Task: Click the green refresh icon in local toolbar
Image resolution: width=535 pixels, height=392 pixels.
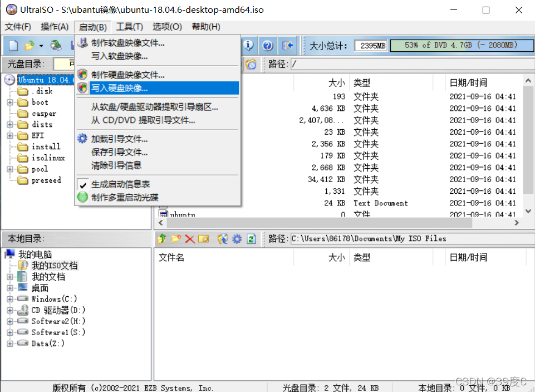Action: (x=252, y=239)
